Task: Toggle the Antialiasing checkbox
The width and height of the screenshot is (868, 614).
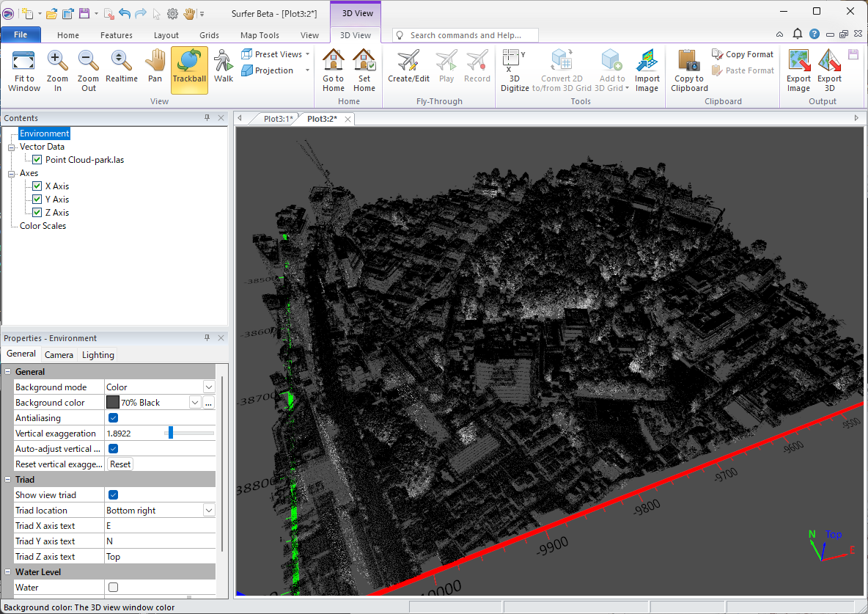Action: (114, 418)
